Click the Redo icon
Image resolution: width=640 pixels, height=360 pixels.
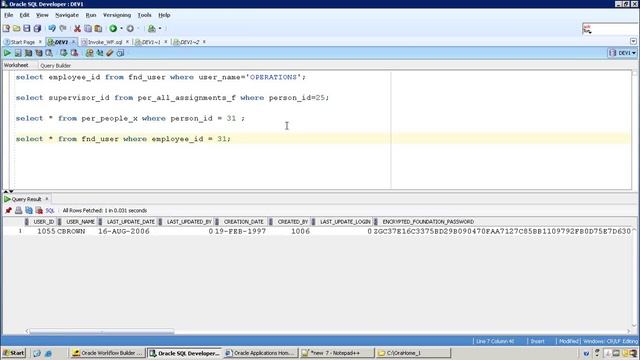(62, 28)
